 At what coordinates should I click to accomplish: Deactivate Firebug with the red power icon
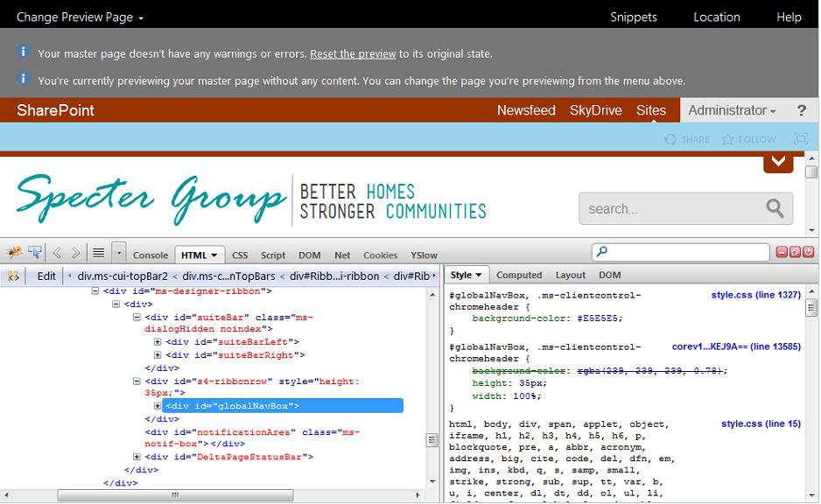[x=808, y=252]
